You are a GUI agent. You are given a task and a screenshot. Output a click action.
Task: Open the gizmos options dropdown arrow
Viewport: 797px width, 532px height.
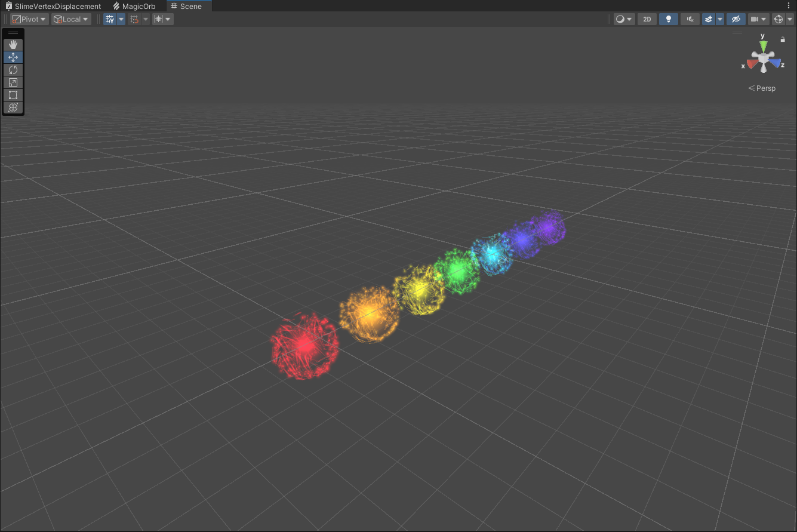pyautogui.click(x=790, y=19)
